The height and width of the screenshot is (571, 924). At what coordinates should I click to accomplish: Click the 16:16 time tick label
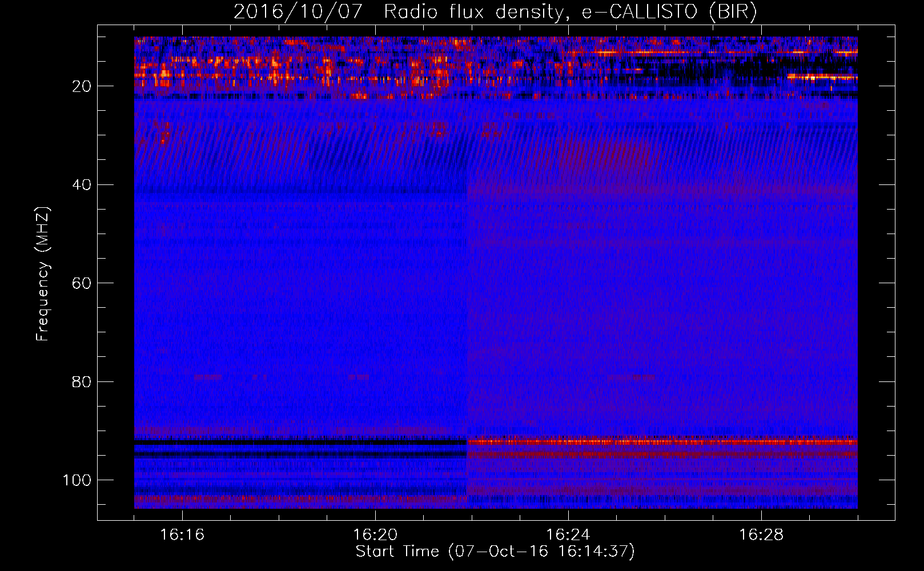[x=182, y=535]
